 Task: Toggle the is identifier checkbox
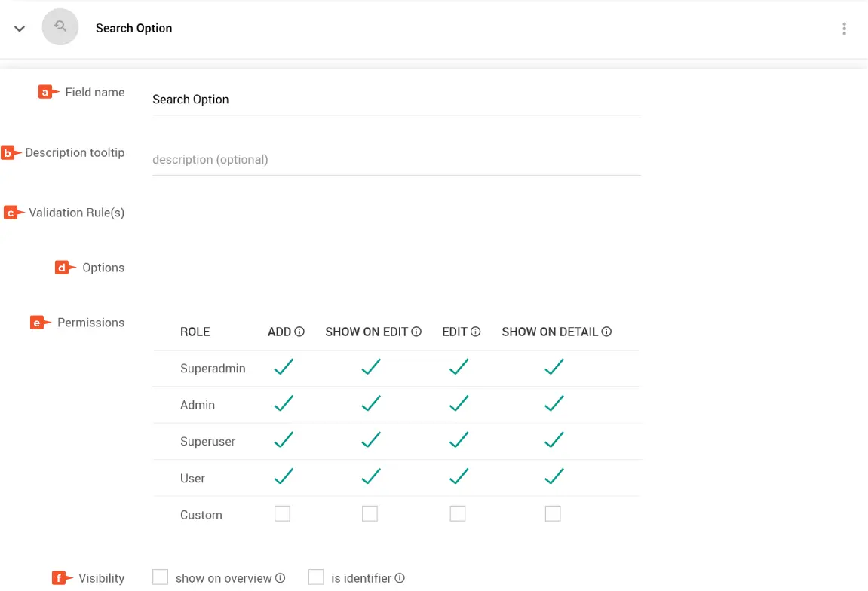pos(316,577)
